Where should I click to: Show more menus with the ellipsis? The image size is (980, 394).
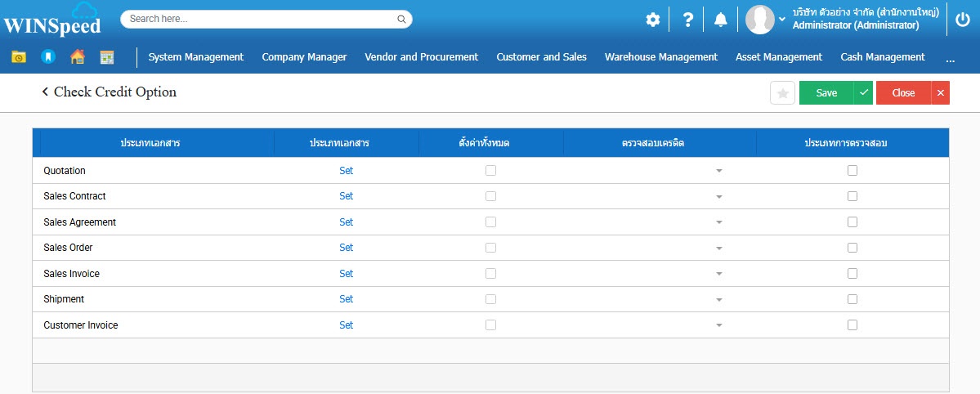(x=951, y=60)
